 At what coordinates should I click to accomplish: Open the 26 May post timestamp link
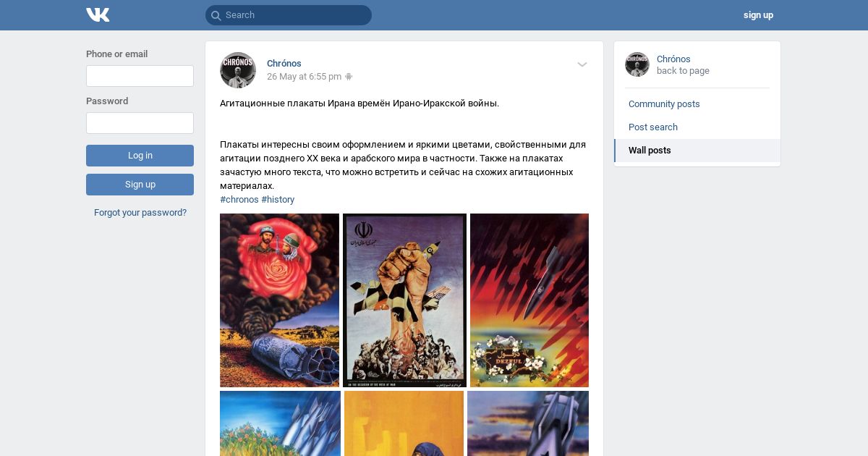[x=304, y=77]
